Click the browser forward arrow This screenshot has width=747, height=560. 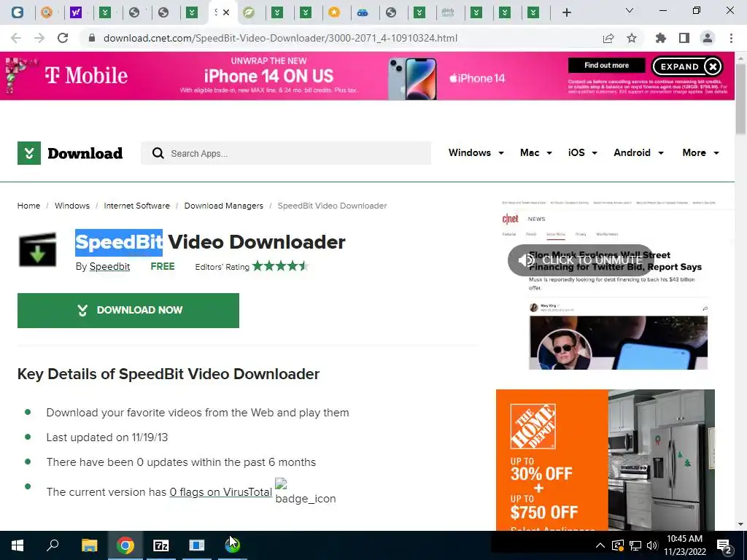click(39, 38)
